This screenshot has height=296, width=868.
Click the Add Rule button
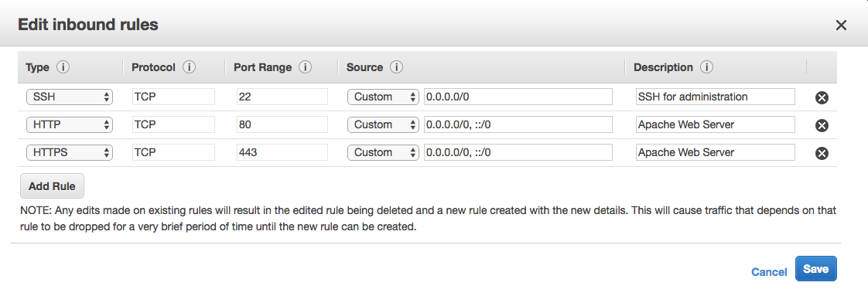tap(52, 186)
